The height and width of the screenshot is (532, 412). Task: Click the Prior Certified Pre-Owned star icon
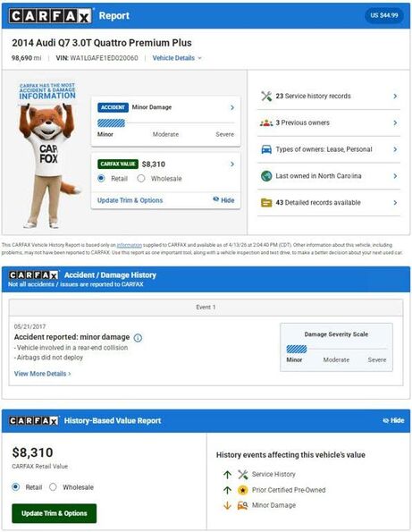point(242,490)
